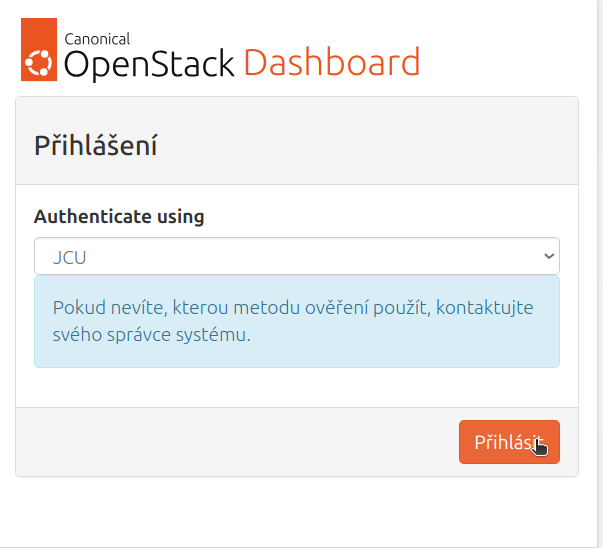
Task: Open the "Authenticate using" select box
Action: click(x=296, y=256)
